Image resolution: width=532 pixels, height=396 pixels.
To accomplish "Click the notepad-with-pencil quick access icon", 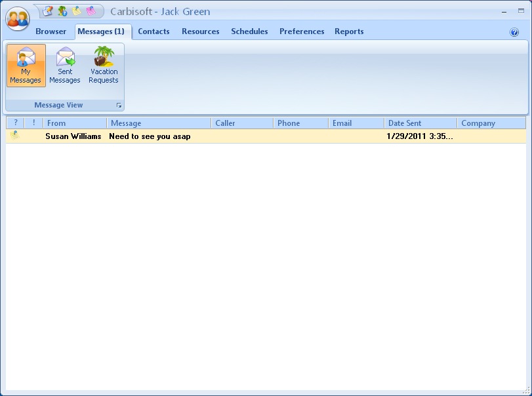I will point(48,11).
